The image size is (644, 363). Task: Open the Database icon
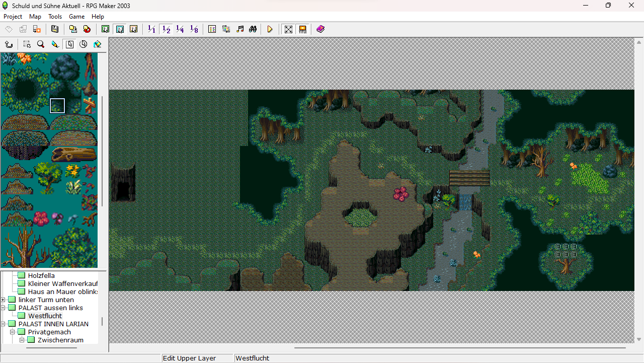(212, 29)
